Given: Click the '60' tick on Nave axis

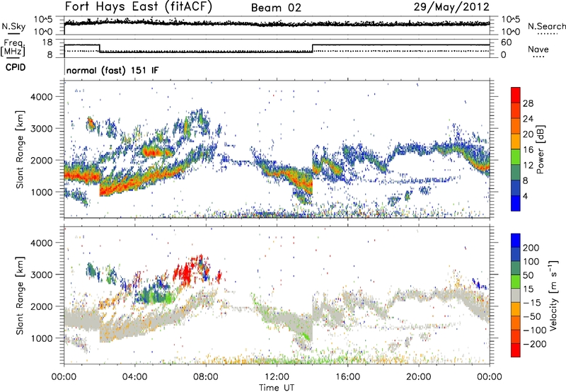Looking at the screenshot, I should [507, 42].
